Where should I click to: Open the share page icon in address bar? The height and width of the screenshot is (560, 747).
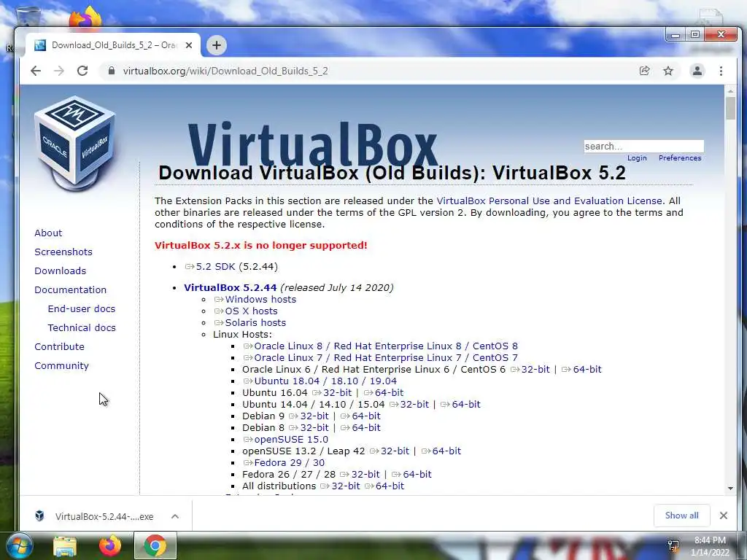[x=645, y=71]
